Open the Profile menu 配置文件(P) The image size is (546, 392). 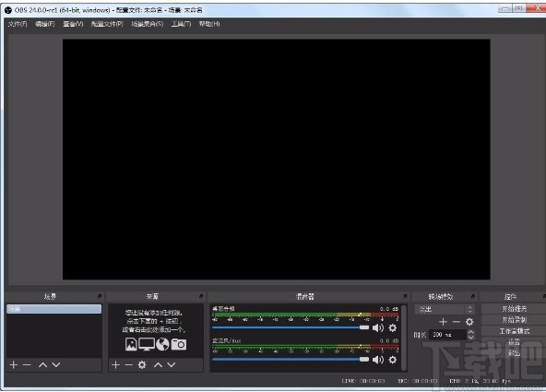pyautogui.click(x=107, y=24)
